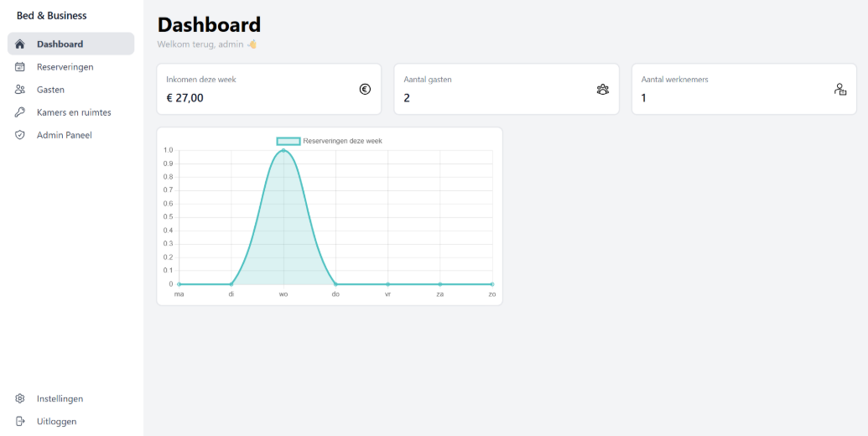Open Kamers en ruimtes section
The width and height of the screenshot is (868, 436).
(74, 112)
